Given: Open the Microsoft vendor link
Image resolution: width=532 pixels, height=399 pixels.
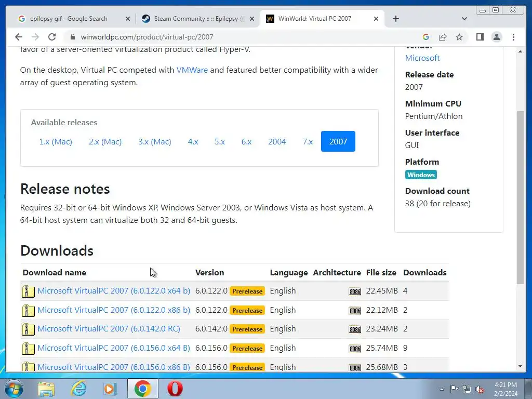Looking at the screenshot, I should (422, 58).
